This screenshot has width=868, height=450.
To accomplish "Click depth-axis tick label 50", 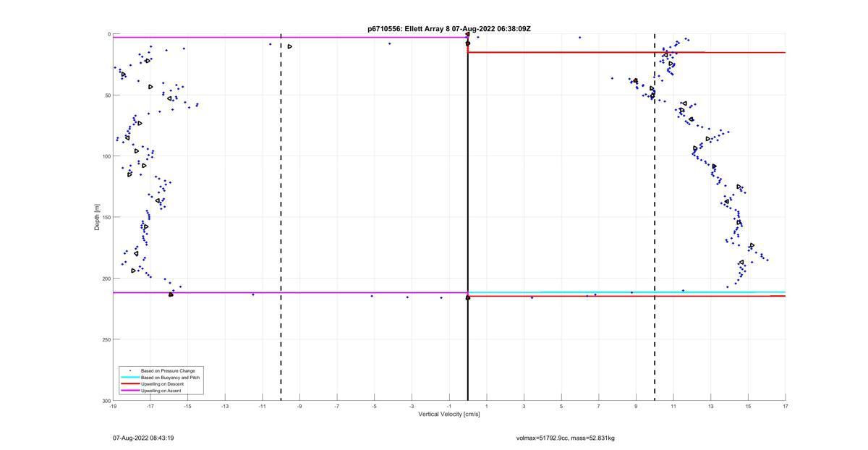I will [x=108, y=95].
